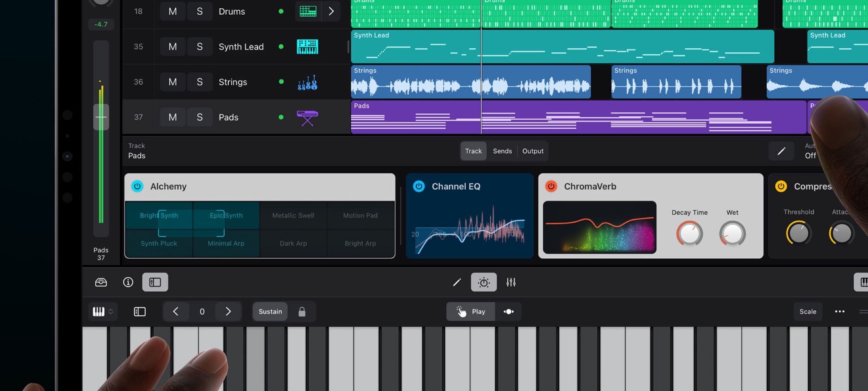This screenshot has width=868, height=391.
Task: Mute the Pads track
Action: [173, 117]
